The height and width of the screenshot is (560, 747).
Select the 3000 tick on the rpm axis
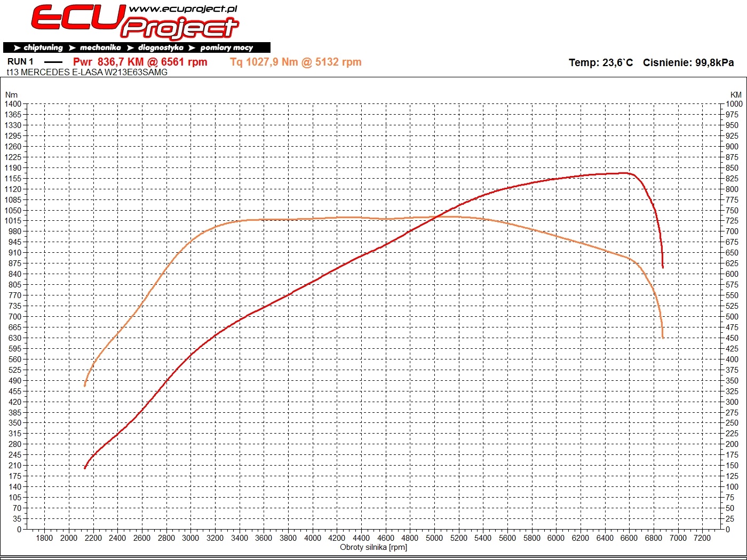(190, 538)
